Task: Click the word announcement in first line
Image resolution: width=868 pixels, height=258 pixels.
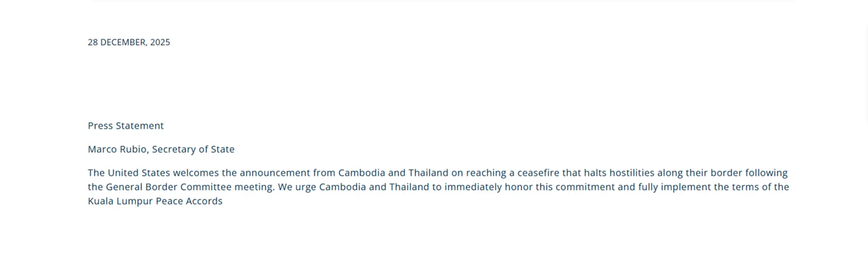Action: tap(275, 173)
